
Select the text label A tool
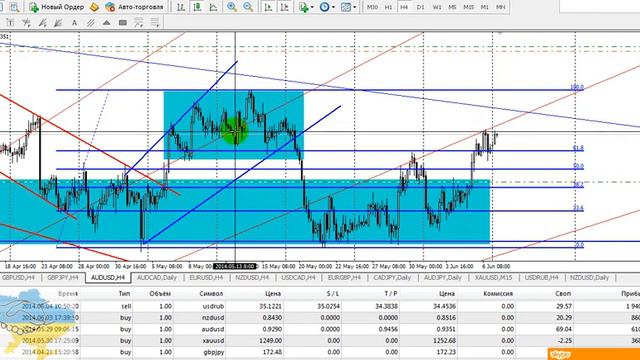(x=74, y=23)
